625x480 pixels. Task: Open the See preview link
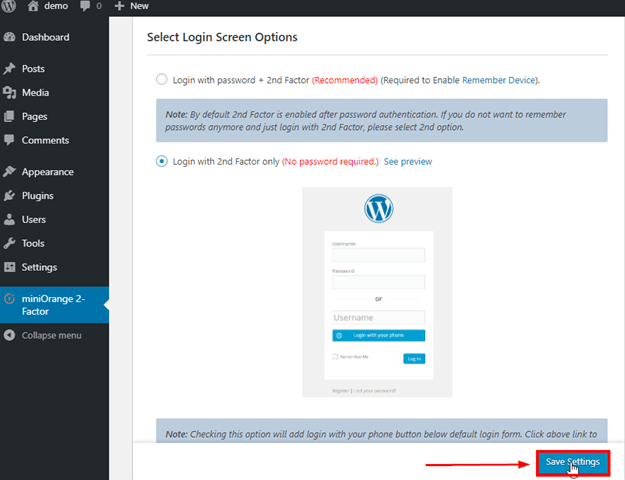408,161
